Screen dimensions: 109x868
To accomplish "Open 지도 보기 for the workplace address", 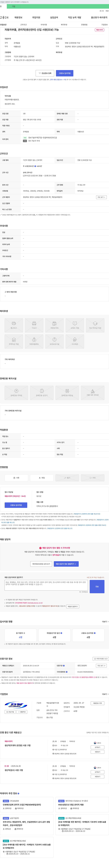I will tap(101, 197).
